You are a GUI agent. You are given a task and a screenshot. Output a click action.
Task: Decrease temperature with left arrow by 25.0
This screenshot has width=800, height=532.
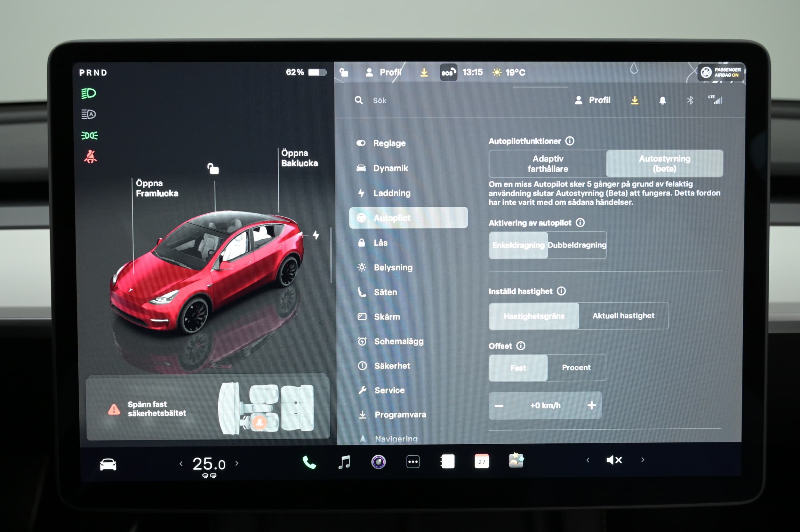coord(181,464)
